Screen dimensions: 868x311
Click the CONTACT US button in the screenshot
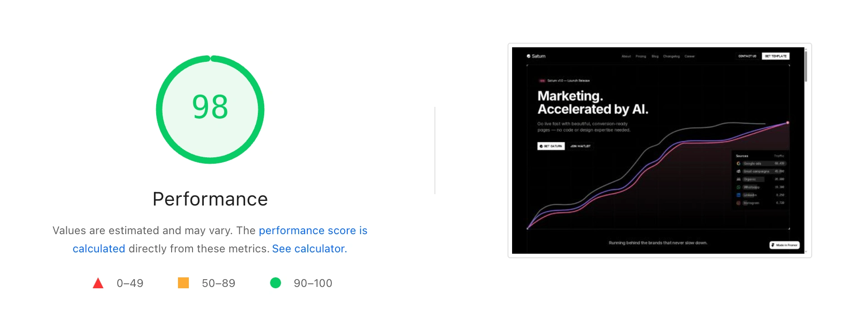(x=747, y=56)
